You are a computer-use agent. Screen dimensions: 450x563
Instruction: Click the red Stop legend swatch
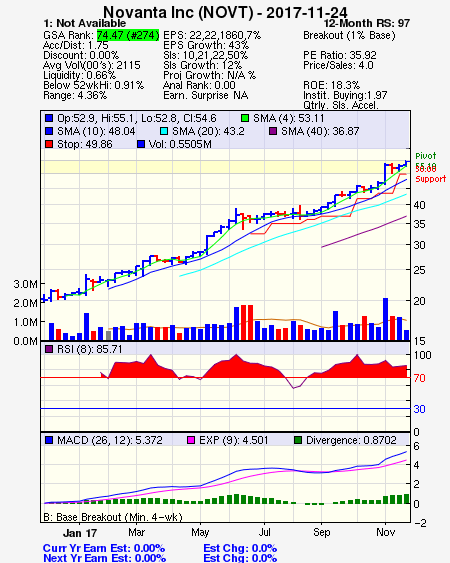tap(49, 144)
